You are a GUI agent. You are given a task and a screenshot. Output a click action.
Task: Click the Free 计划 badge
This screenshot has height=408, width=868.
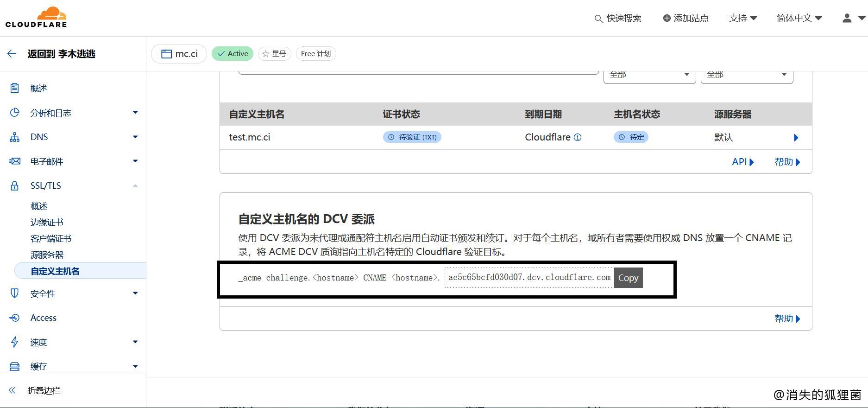tap(316, 54)
